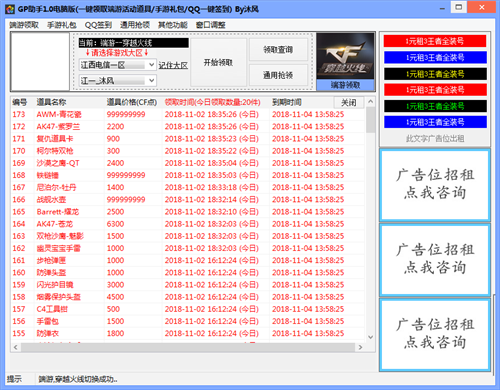Click the 记住大区 link
500x390 pixels.
[x=173, y=65]
